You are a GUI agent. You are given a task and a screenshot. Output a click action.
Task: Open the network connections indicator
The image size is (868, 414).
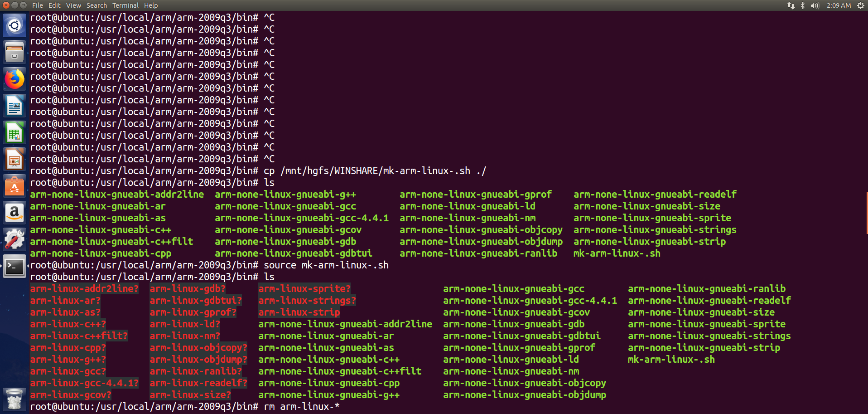[x=791, y=5]
